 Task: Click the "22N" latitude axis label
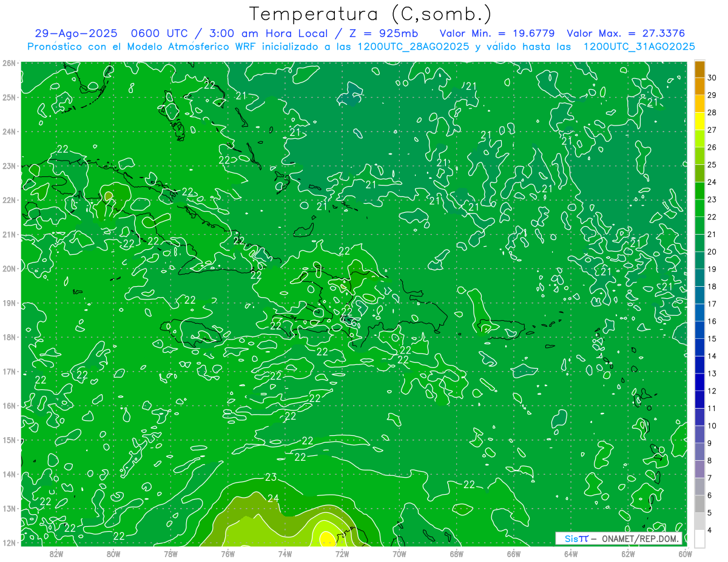pyautogui.click(x=9, y=200)
